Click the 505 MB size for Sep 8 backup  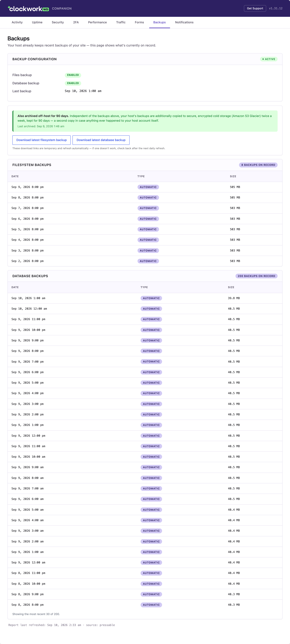pyautogui.click(x=235, y=198)
